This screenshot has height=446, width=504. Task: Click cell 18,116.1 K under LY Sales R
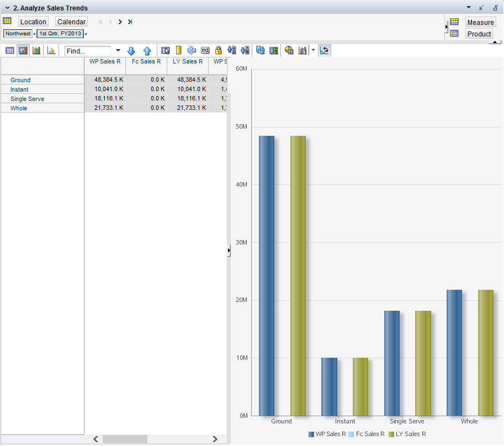[x=188, y=98]
